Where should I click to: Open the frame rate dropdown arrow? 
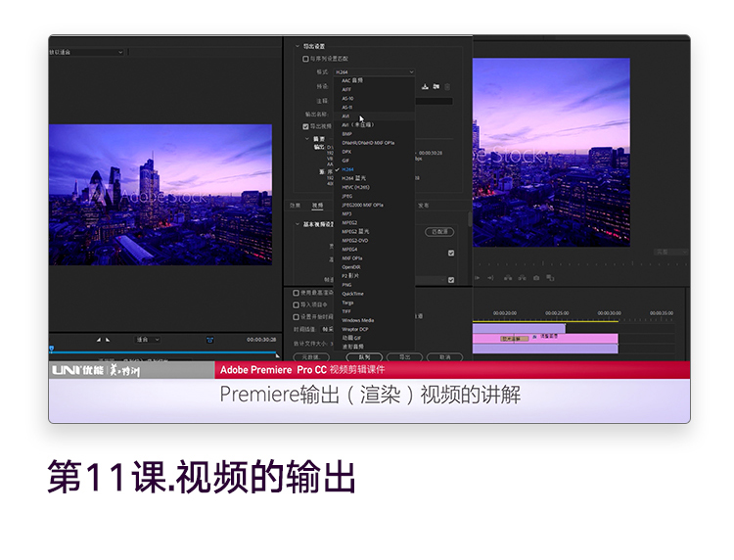(x=442, y=280)
